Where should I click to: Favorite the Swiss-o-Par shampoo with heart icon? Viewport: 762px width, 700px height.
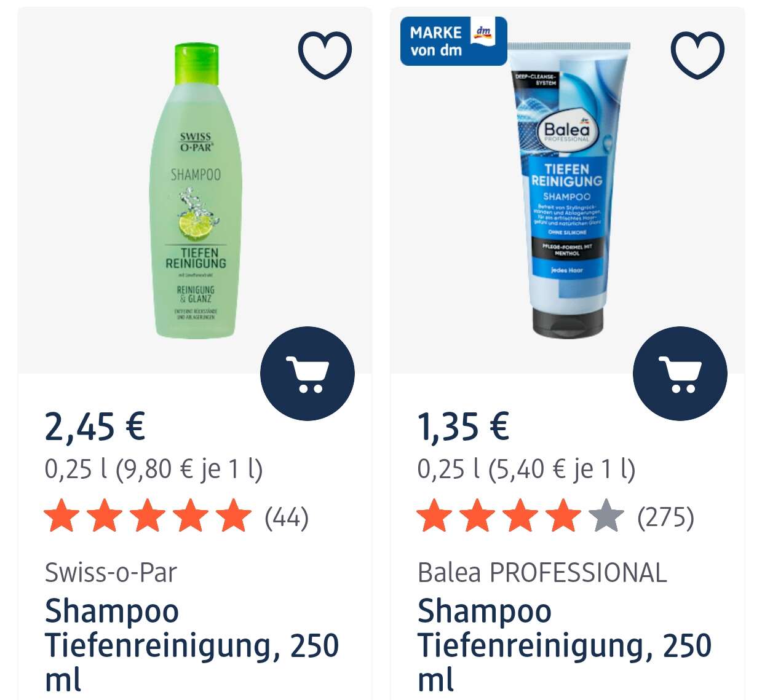(325, 54)
